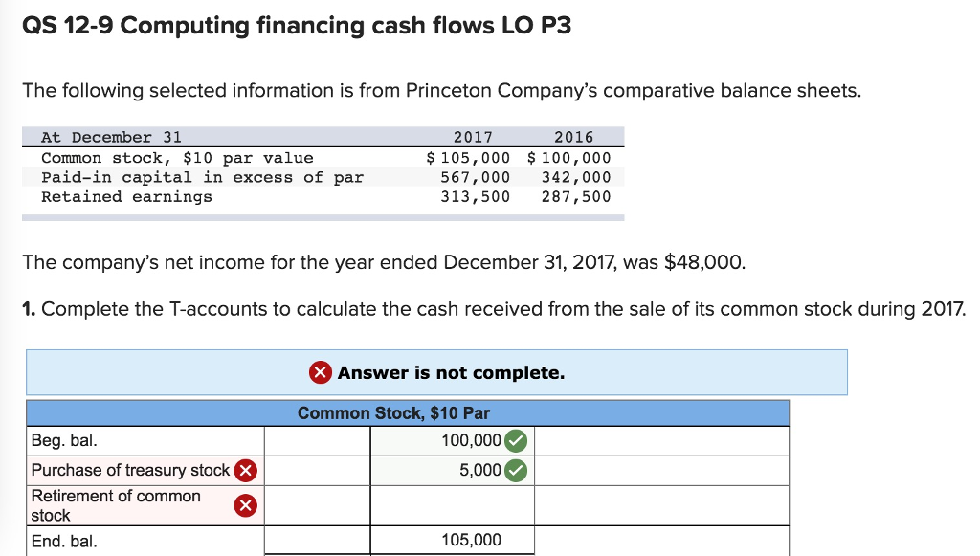Click the red X beside Answer is not complete
Viewport: 980px width, 556px height.
tap(323, 372)
